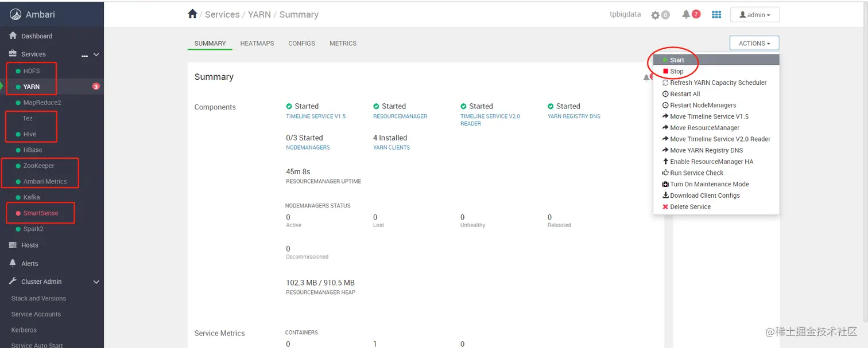Click the tpbigdata cluster name
Viewport: 868px width, 348px height.
point(625,14)
